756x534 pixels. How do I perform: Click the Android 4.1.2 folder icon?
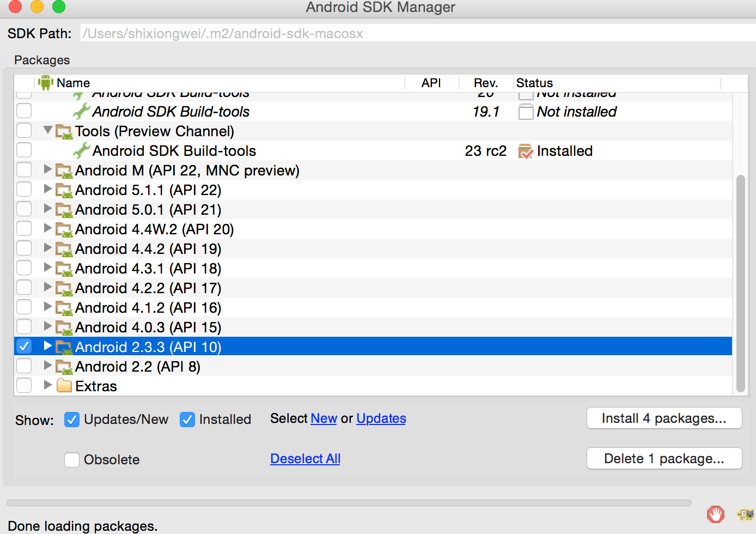click(64, 308)
